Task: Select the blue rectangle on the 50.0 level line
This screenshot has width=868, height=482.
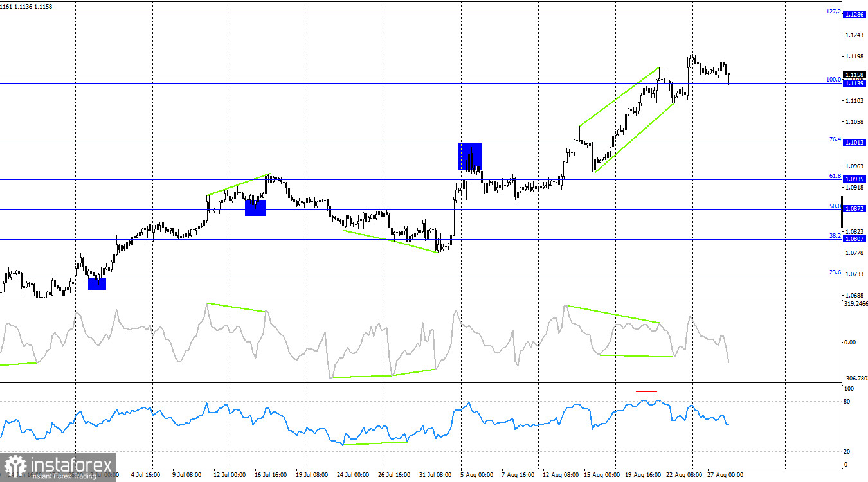Action: click(x=255, y=208)
